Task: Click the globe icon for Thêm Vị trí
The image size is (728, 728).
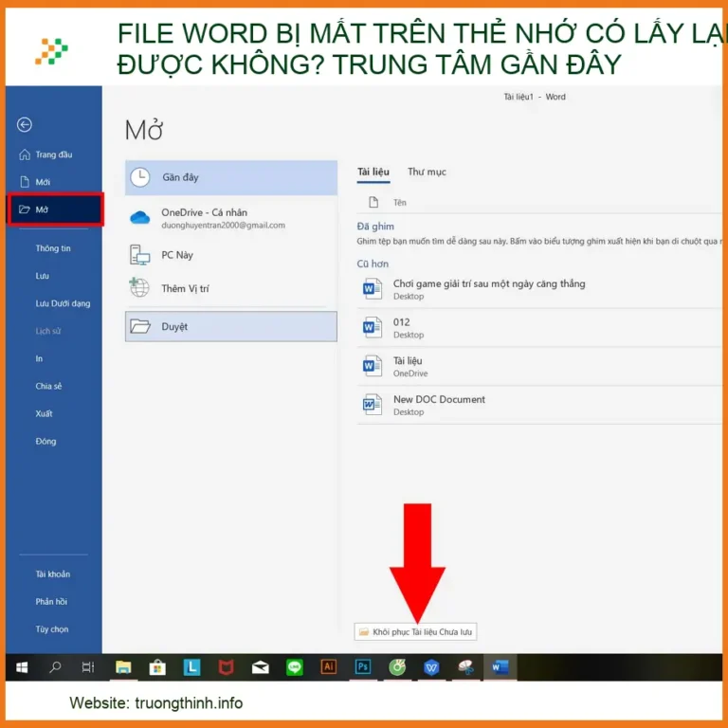Action: click(138, 288)
